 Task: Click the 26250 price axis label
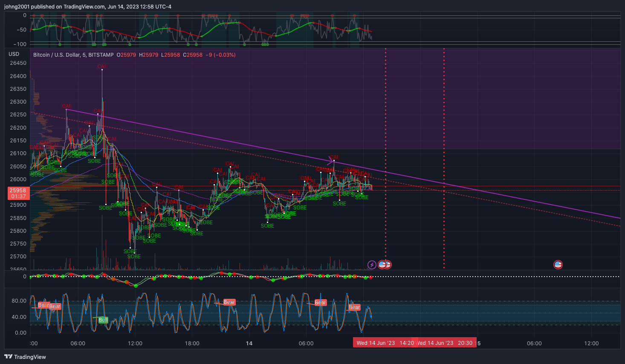click(18, 115)
